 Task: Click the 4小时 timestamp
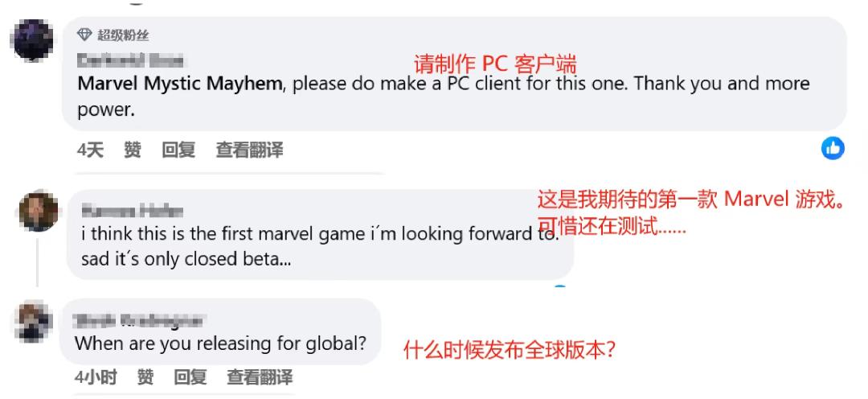tap(96, 377)
